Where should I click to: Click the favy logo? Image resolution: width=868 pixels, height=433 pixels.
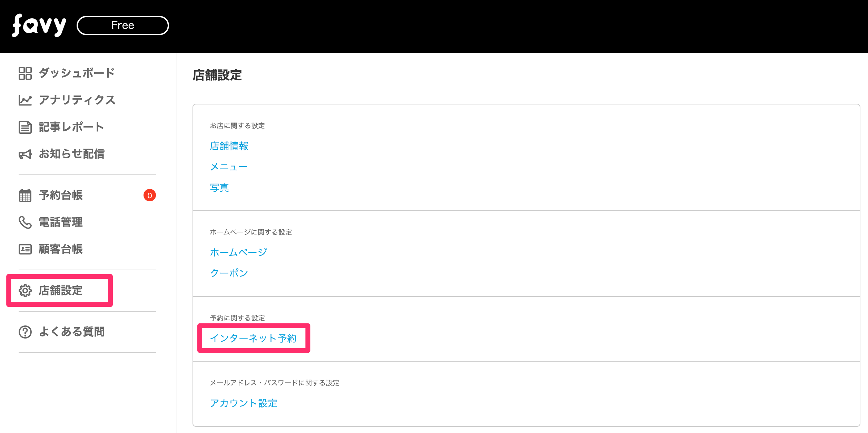pos(39,26)
